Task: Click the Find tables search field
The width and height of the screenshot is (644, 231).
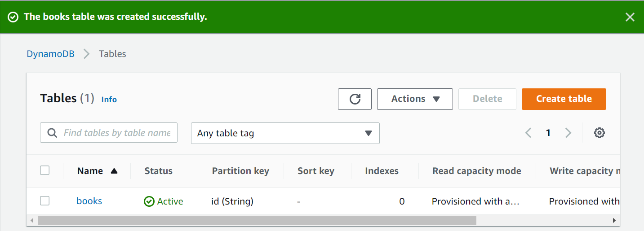Action: 116,133
